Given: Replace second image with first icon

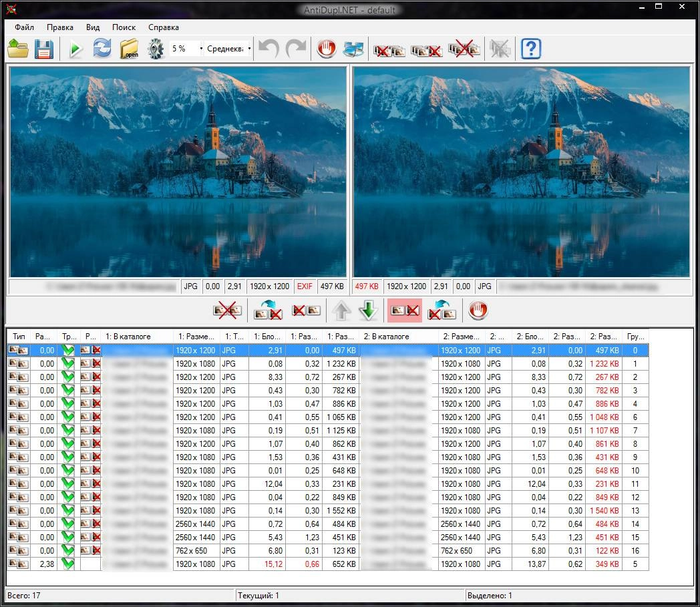Looking at the screenshot, I should pos(268,311).
